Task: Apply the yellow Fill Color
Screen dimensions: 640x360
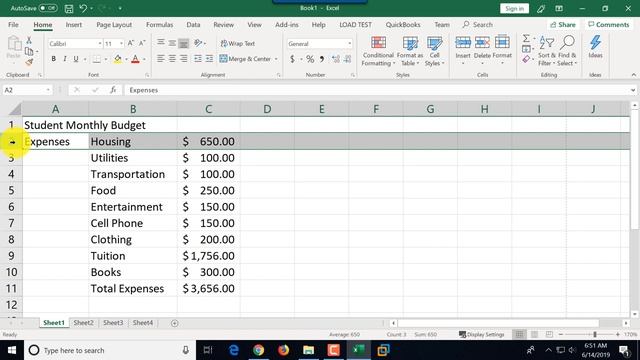Action: click(118, 59)
